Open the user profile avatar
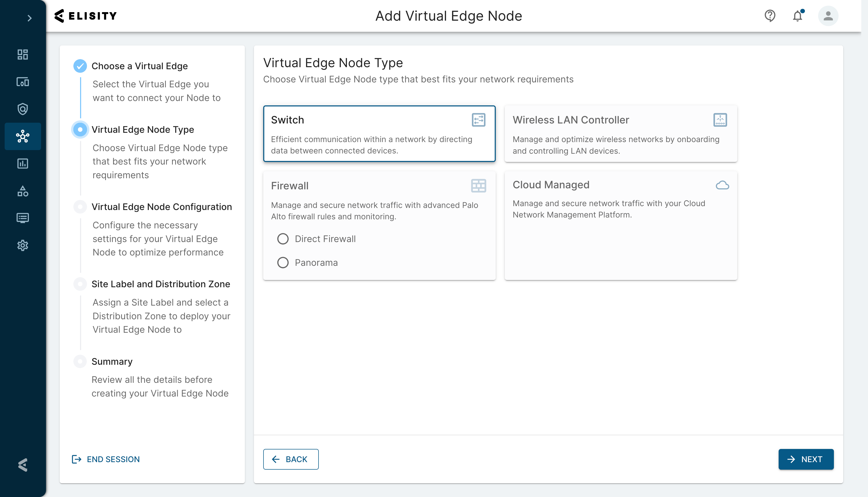This screenshot has width=868, height=497. coord(828,16)
